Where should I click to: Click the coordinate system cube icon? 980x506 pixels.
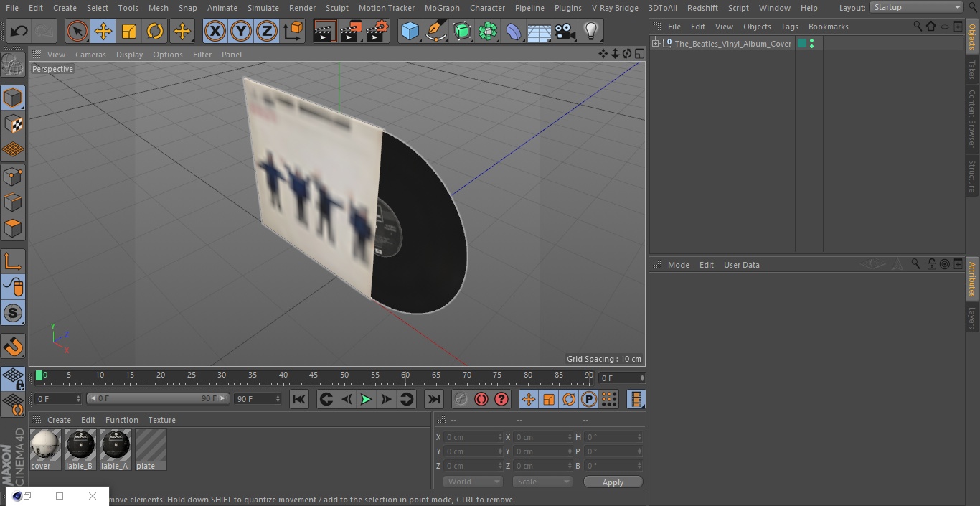pos(293,32)
